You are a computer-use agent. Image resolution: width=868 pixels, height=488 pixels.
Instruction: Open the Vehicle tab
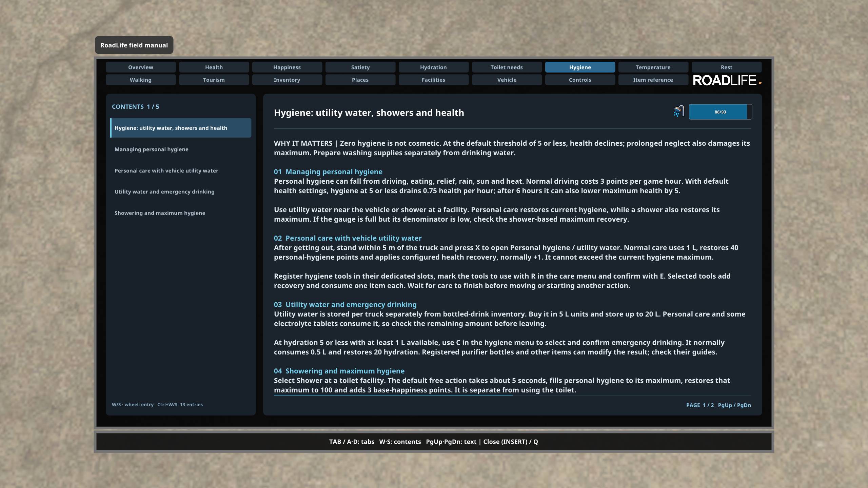507,80
